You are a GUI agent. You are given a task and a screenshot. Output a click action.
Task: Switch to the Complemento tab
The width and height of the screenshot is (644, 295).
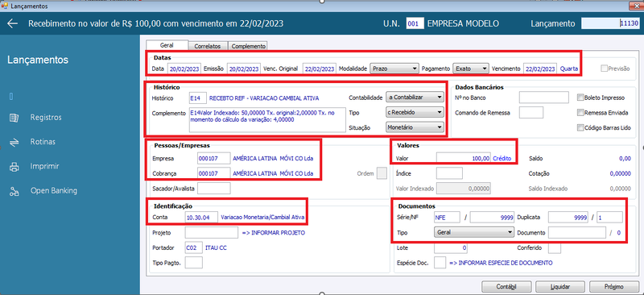click(248, 46)
